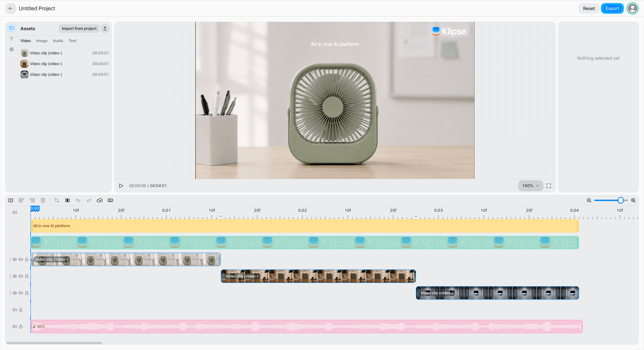Switch to the Image assets tab
The image size is (644, 350).
point(42,41)
